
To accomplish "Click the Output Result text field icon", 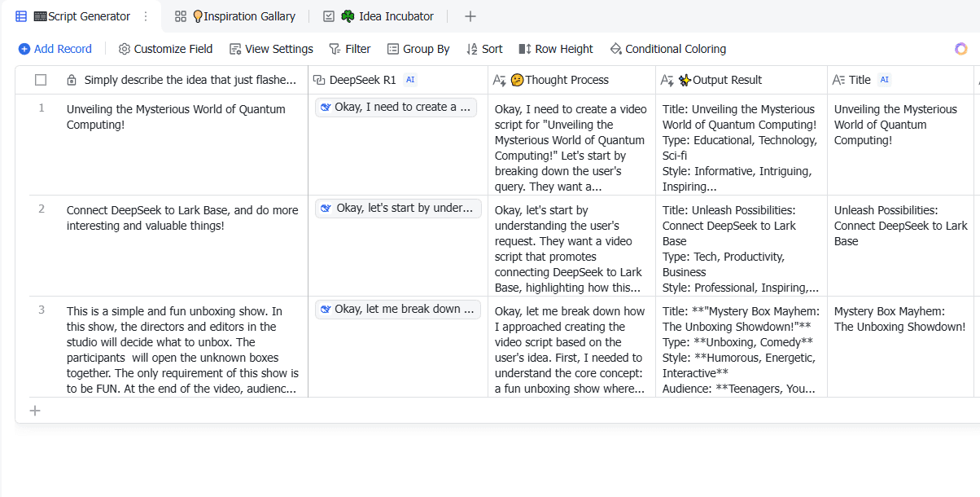I will tap(667, 80).
